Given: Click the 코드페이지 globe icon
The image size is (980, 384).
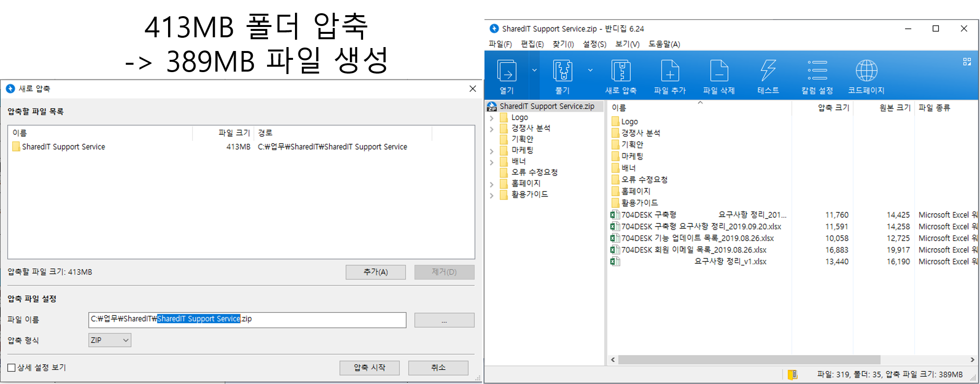Looking at the screenshot, I should (866, 71).
